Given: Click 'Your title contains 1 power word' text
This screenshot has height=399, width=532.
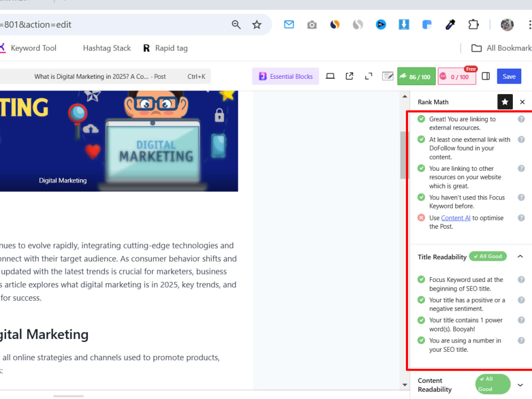Looking at the screenshot, I should (465, 325).
